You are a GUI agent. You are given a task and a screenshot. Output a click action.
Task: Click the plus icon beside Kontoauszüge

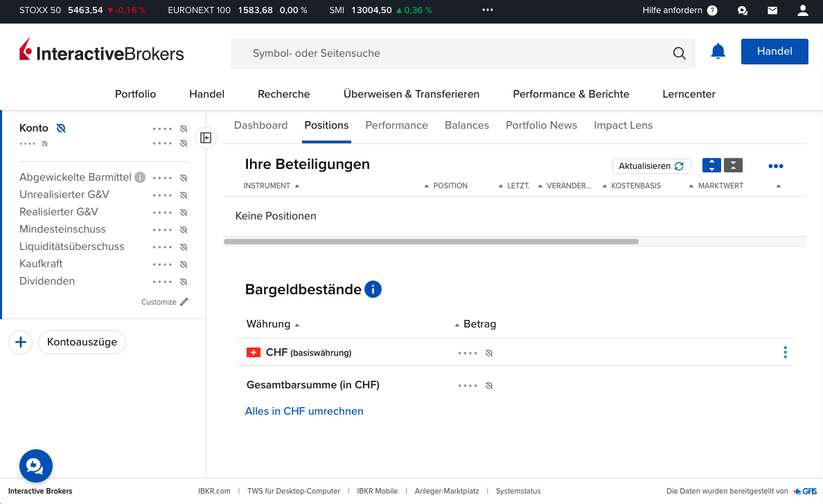coord(21,342)
